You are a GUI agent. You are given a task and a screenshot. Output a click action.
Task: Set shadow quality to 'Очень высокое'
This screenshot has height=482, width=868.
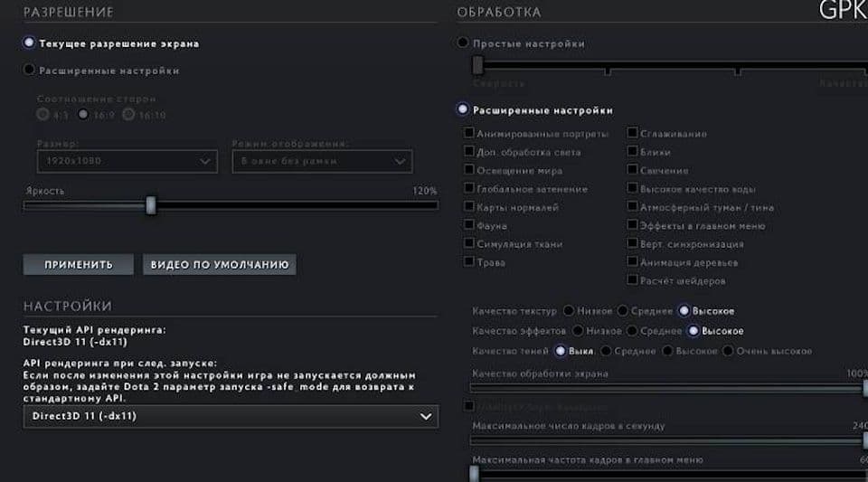pyautogui.click(x=730, y=351)
